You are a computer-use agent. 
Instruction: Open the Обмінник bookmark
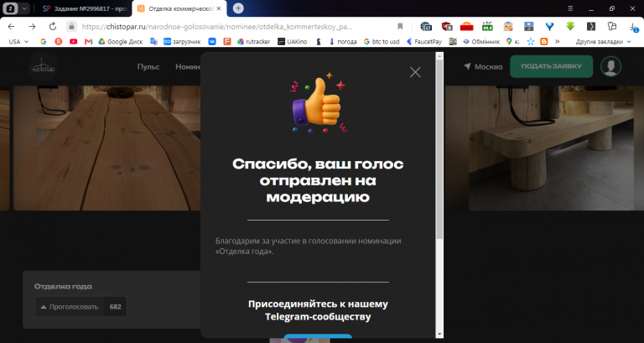(x=481, y=41)
